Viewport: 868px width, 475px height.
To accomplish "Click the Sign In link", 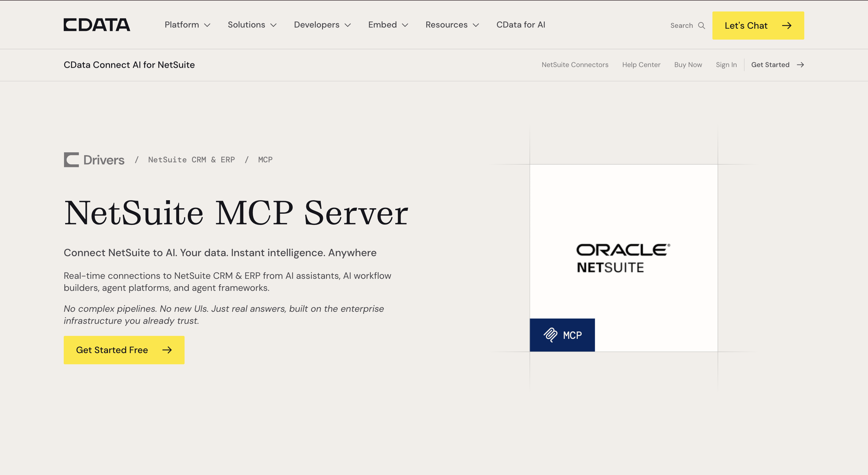I will click(x=726, y=65).
